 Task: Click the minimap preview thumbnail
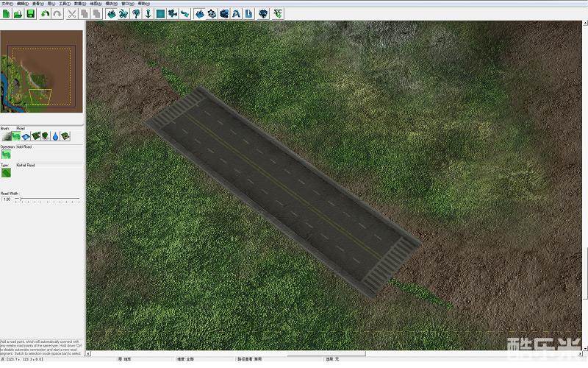[43, 69]
